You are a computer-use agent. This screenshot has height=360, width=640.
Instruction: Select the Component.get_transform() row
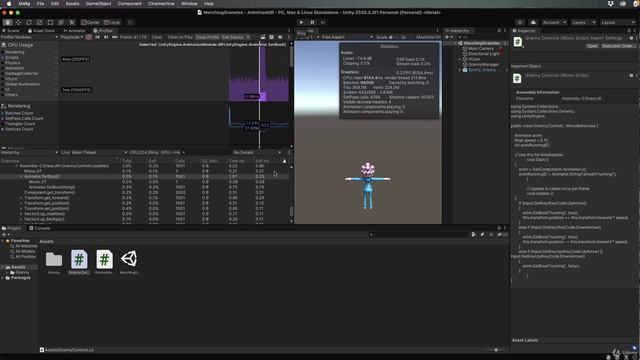pyautogui.click(x=145, y=192)
